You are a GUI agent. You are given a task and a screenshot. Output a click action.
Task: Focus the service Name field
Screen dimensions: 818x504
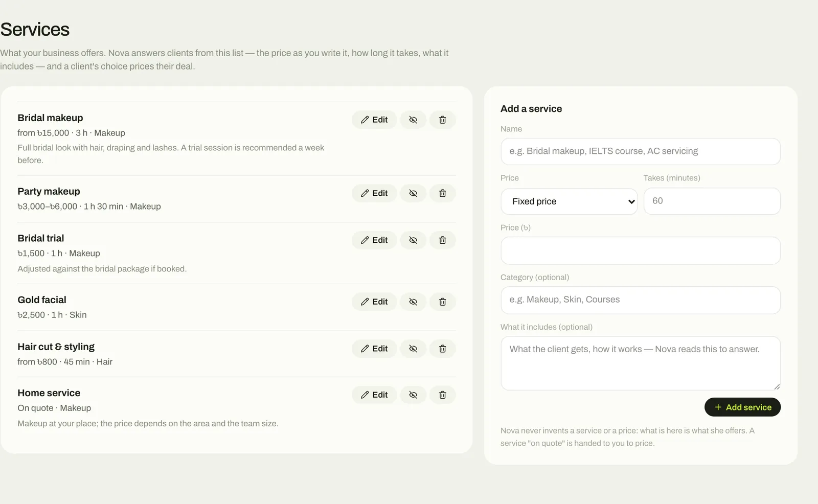[x=641, y=151]
